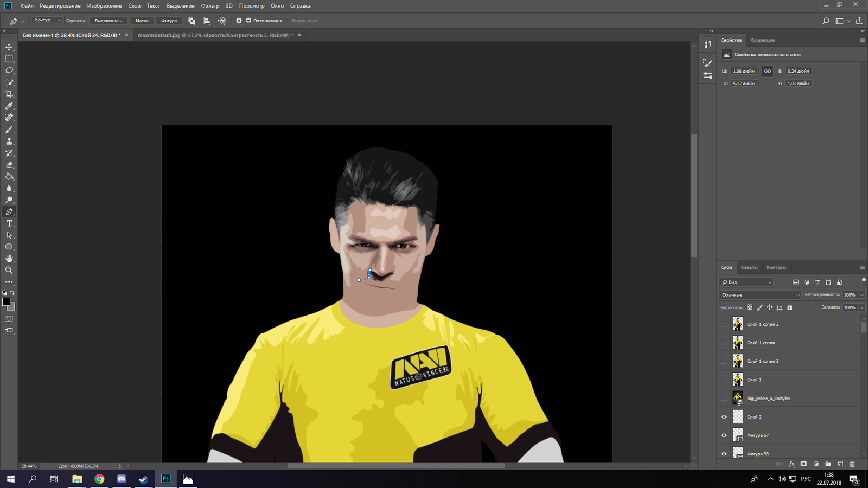Select the Quick Selection tool
This screenshot has width=868, height=488.
[x=9, y=82]
